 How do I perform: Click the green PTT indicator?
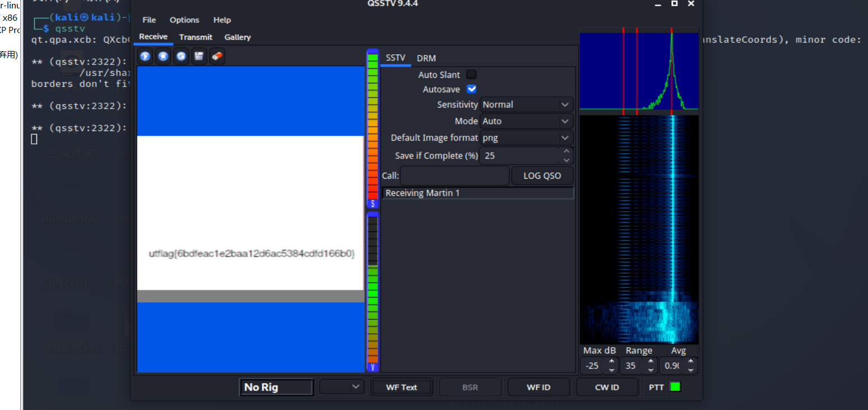click(675, 387)
